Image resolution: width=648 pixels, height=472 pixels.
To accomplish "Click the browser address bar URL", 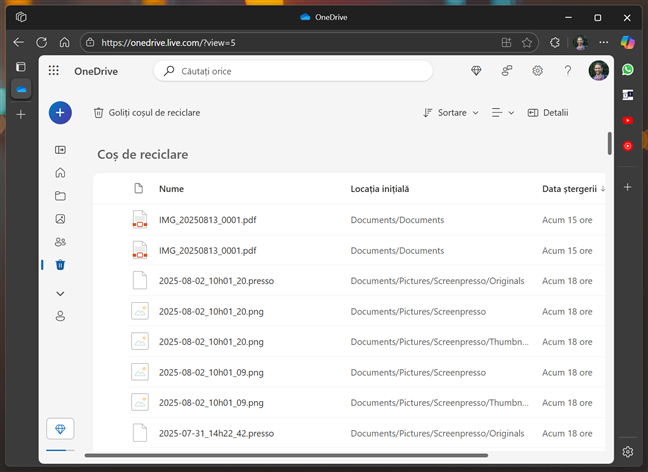I will coord(168,43).
